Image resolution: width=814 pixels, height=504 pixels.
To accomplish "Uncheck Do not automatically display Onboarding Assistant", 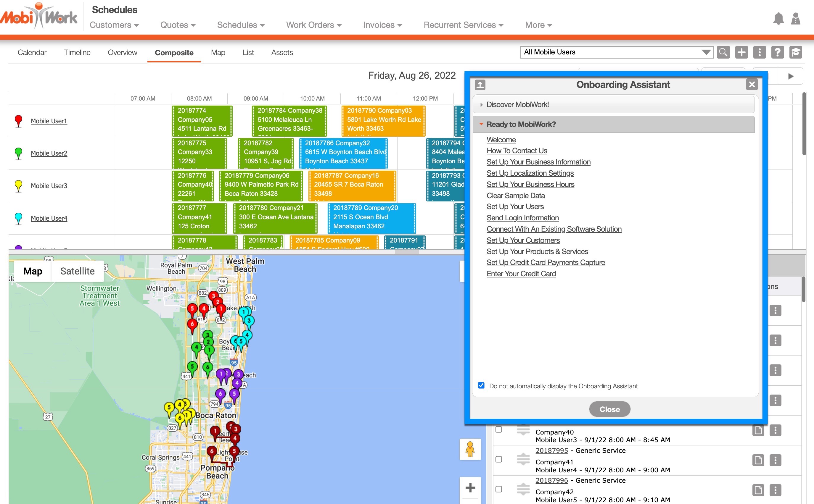I will 481,386.
